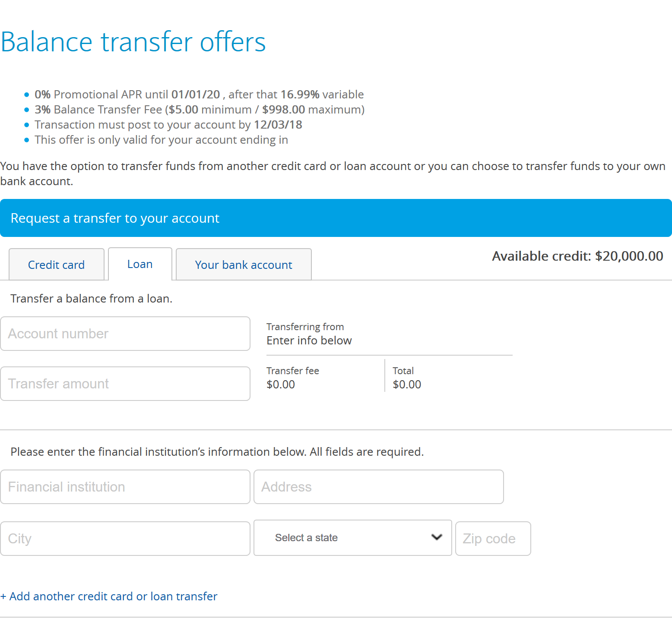Screen dimensions: 672x618
Task: Switch to the Credit card tab
Action: click(57, 265)
